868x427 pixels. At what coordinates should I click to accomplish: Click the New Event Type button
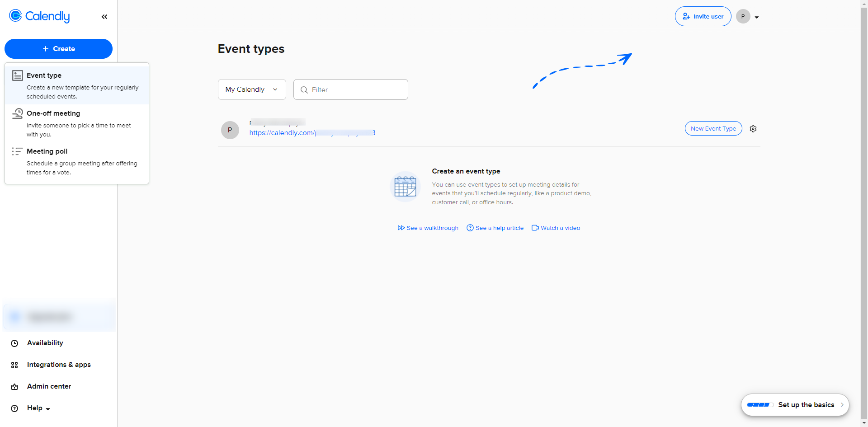713,128
